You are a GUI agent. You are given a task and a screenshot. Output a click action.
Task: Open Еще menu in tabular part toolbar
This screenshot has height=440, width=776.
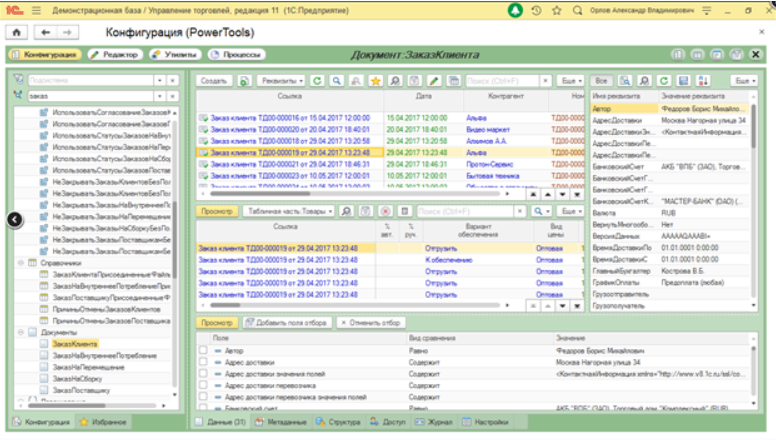click(571, 211)
